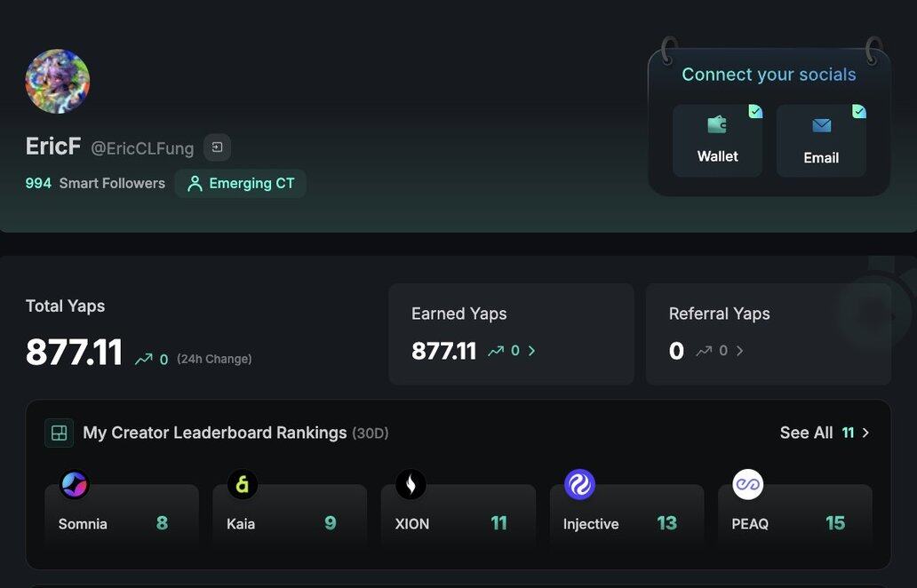Viewport: 917px width, 588px height.
Task: Click the Kaia logo icon
Action: tap(242, 485)
